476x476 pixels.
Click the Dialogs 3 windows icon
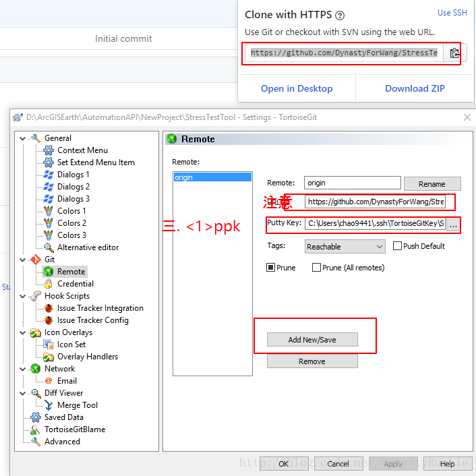[x=49, y=199]
